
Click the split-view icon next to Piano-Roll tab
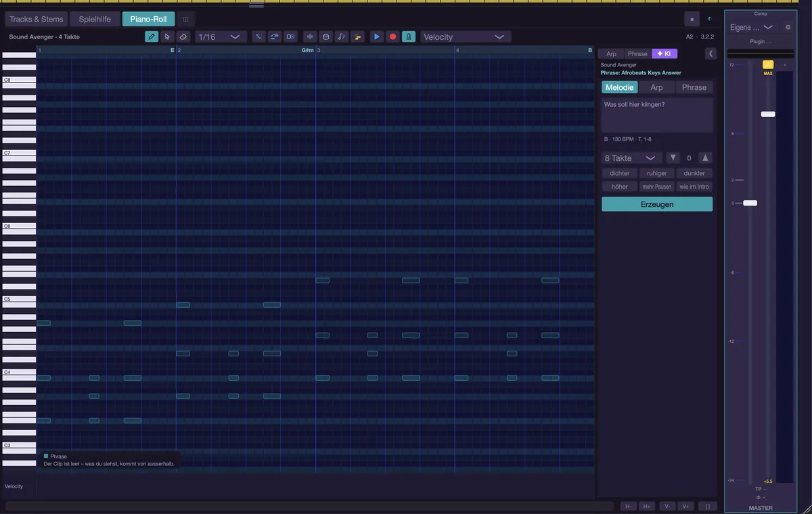click(x=186, y=19)
